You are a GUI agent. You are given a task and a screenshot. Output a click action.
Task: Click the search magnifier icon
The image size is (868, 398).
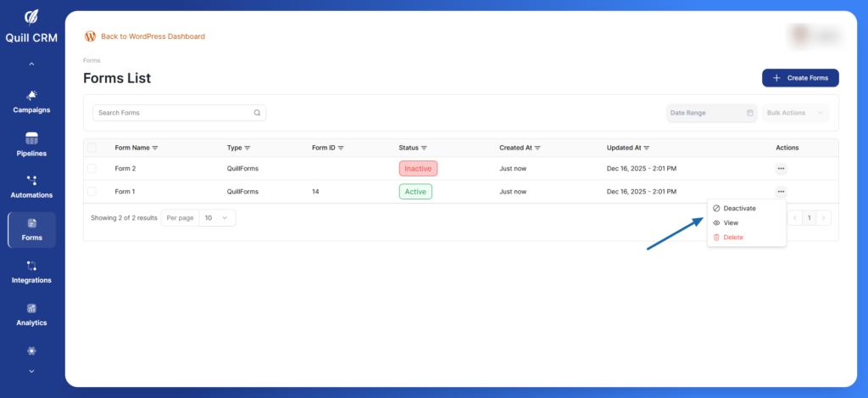click(257, 113)
